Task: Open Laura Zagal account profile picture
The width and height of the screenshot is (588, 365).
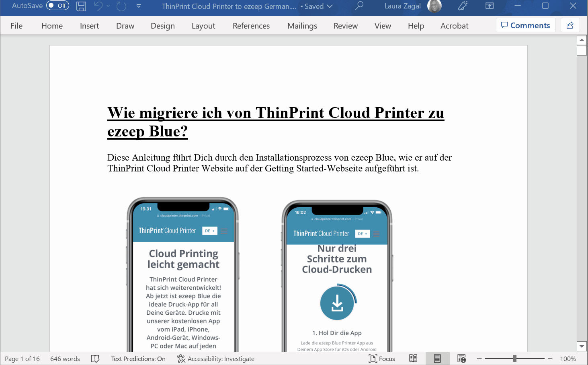Action: [x=434, y=6]
